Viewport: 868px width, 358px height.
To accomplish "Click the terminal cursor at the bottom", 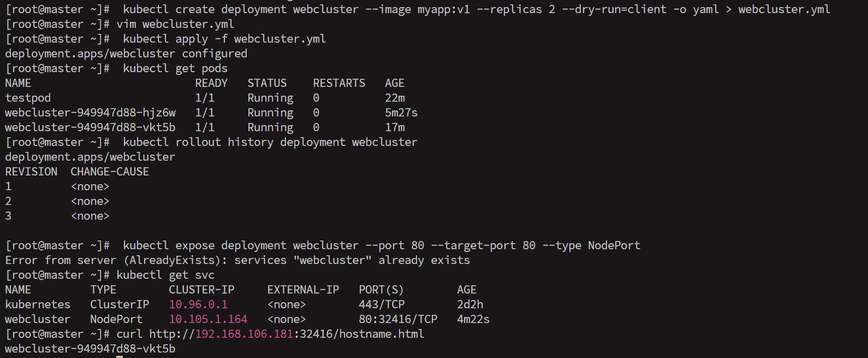I will (120, 356).
